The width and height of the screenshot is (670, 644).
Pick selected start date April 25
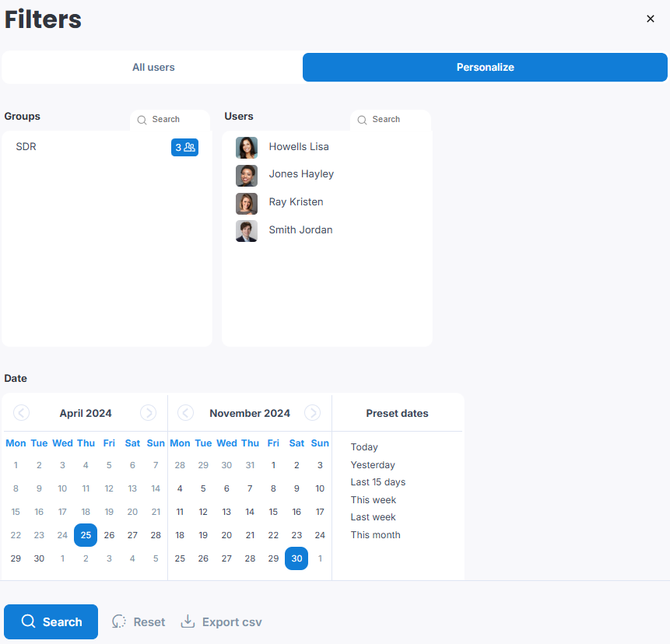tap(86, 535)
